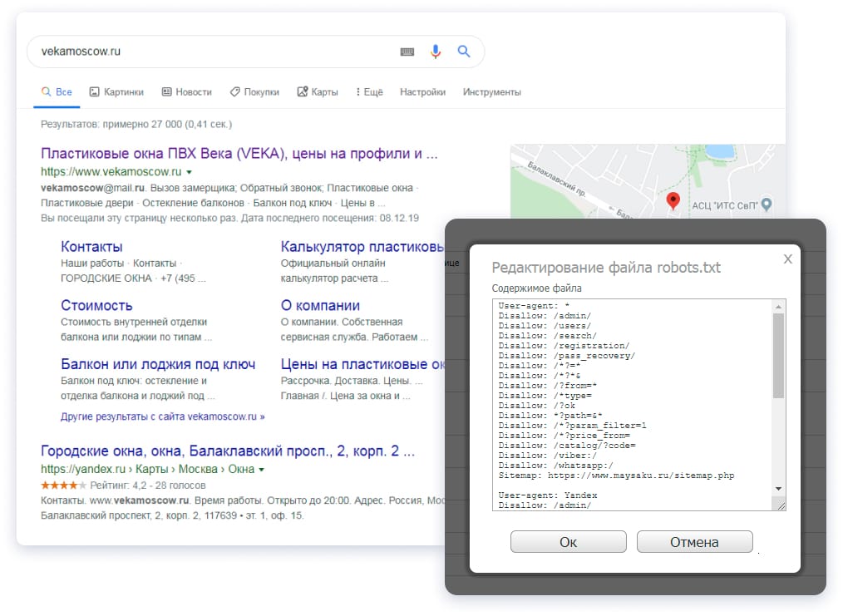Open the Калькулятор пластиковых sitelink
The image size is (843, 616).
pos(362,247)
